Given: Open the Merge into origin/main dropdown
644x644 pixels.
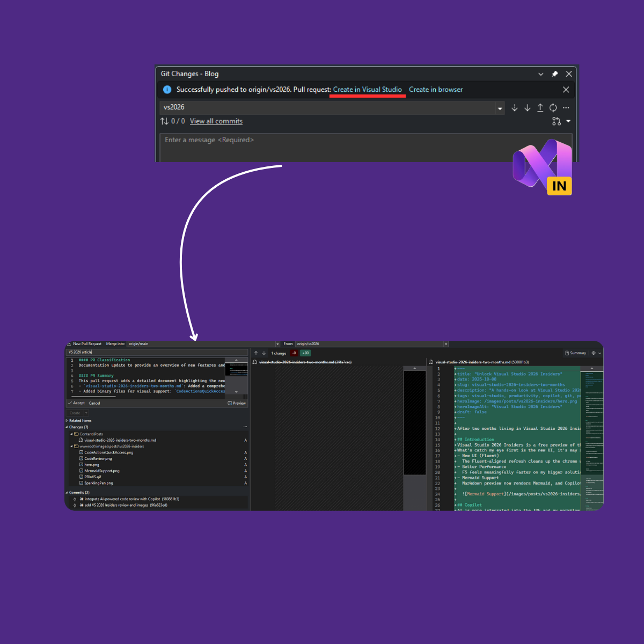Looking at the screenshot, I should pos(277,344).
